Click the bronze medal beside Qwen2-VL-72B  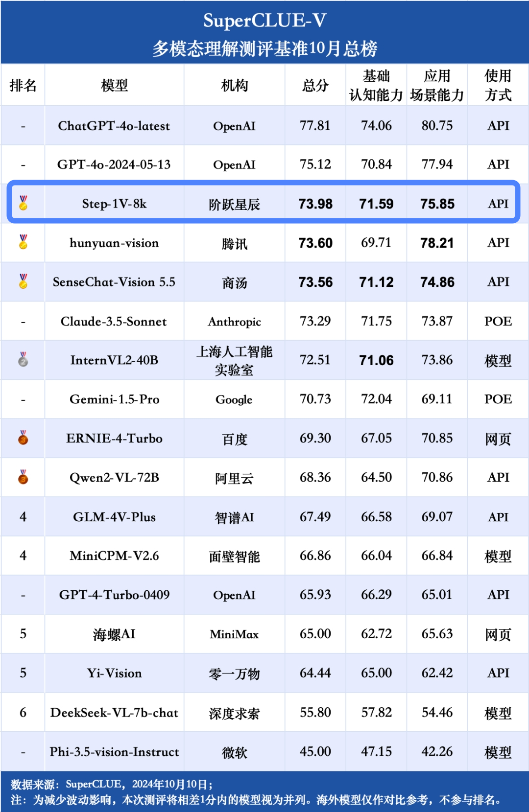(x=23, y=477)
